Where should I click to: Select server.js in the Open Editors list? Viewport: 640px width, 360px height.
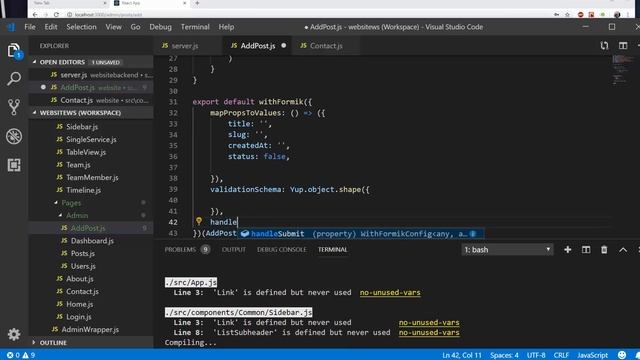tap(92, 75)
